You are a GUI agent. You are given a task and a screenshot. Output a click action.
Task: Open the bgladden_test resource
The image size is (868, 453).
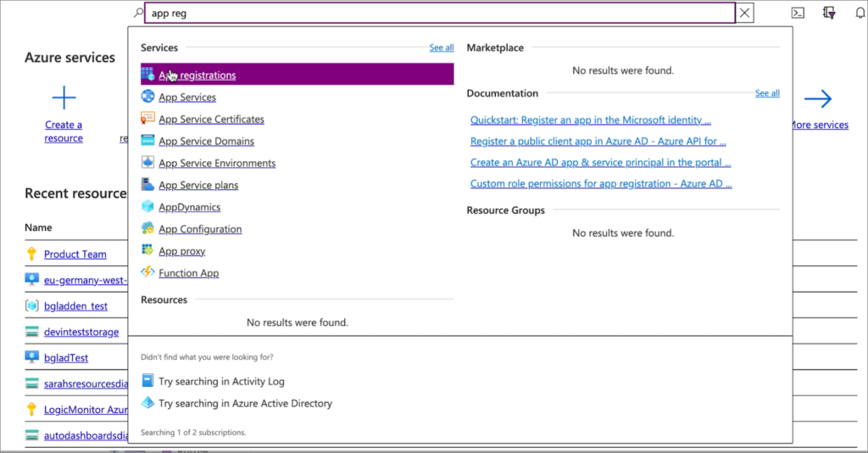75,306
